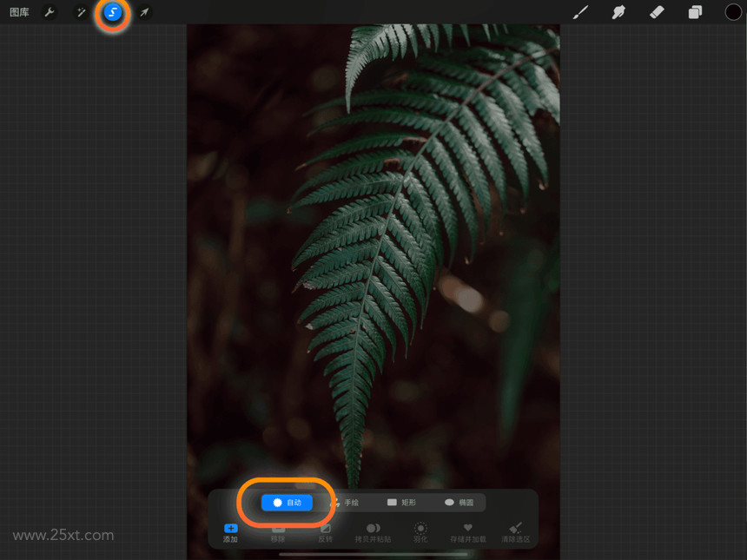
Task: Open the black color swatch
Action: pos(733,12)
